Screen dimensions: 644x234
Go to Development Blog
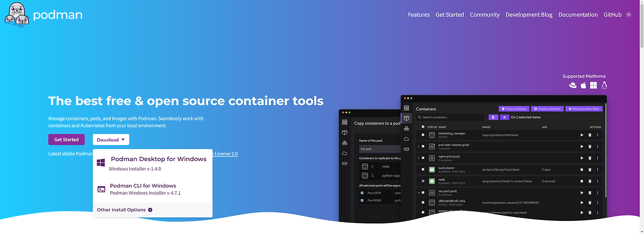pyautogui.click(x=529, y=15)
